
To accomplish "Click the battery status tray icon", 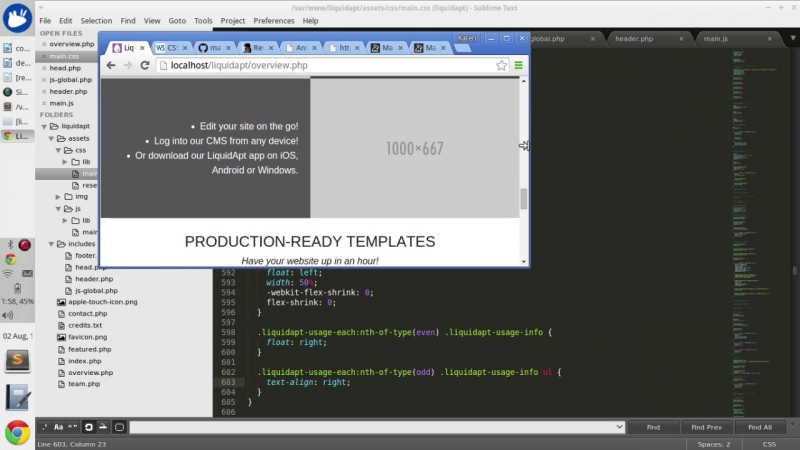I will (17, 288).
